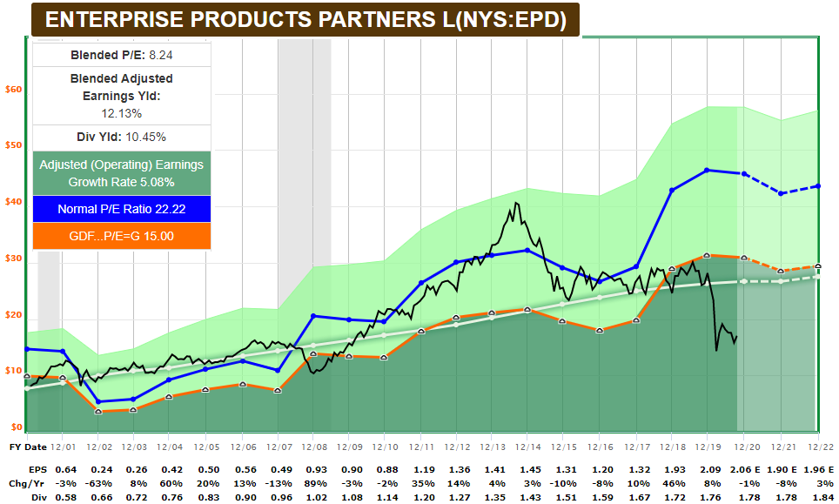Click the $50 price axis label
839x504 pixels.
(x=13, y=145)
